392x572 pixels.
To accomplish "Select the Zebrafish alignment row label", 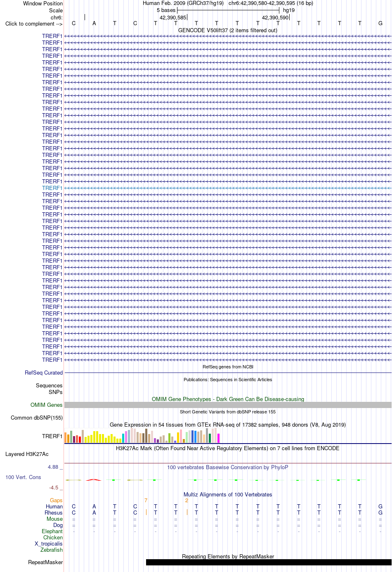I will point(52,550).
